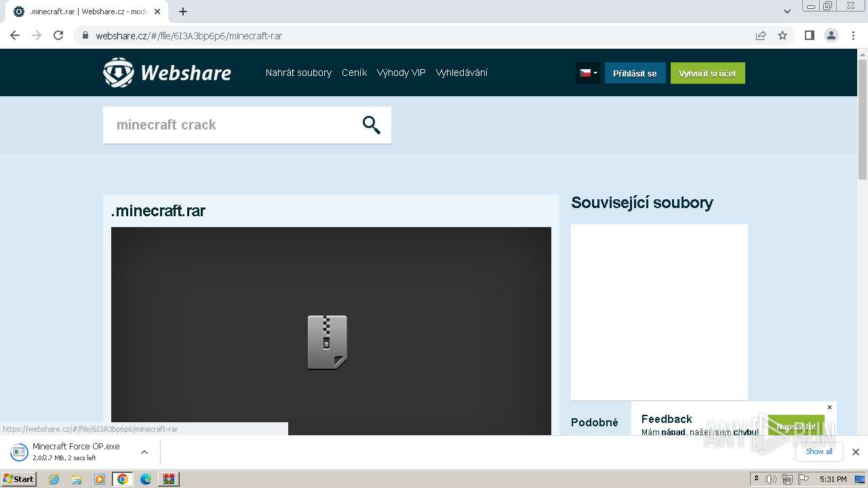Go back in browser
The height and width of the screenshot is (488, 868).
(x=15, y=36)
